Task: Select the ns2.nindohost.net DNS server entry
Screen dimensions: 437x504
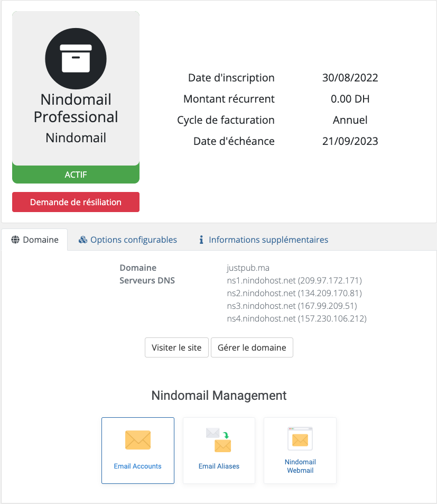Action: tap(294, 293)
